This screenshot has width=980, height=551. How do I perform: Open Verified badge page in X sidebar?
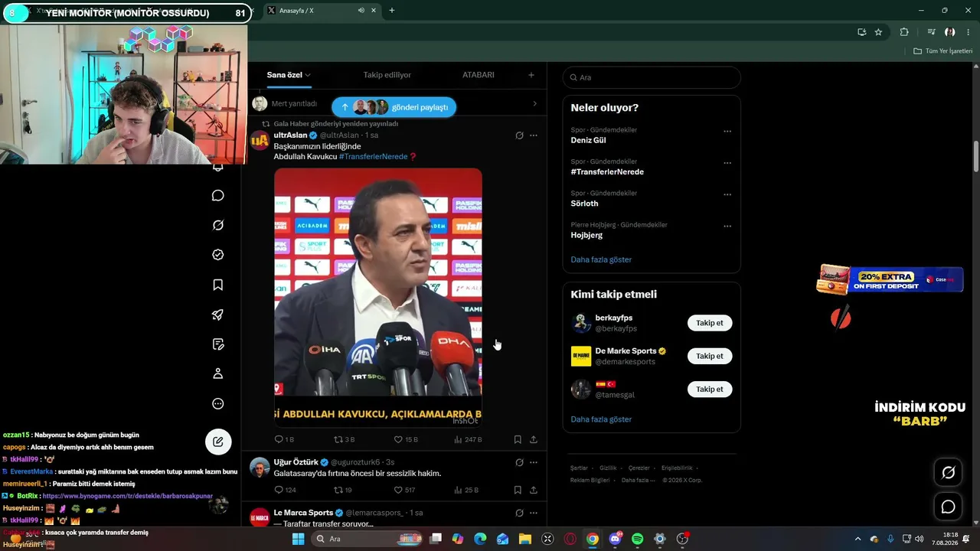coord(218,255)
